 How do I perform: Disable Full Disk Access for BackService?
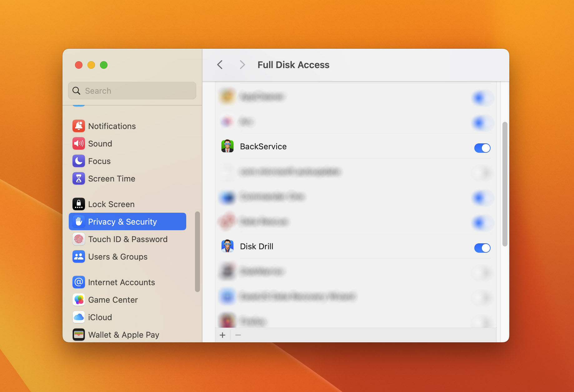coord(482,148)
